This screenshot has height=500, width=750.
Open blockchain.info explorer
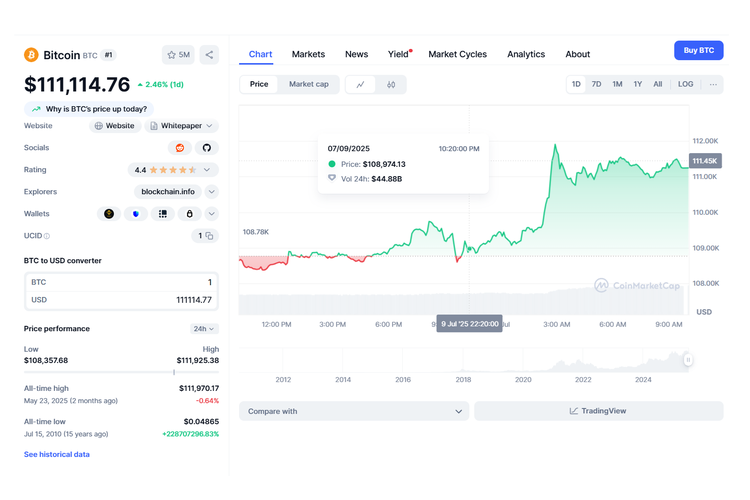coord(168,192)
